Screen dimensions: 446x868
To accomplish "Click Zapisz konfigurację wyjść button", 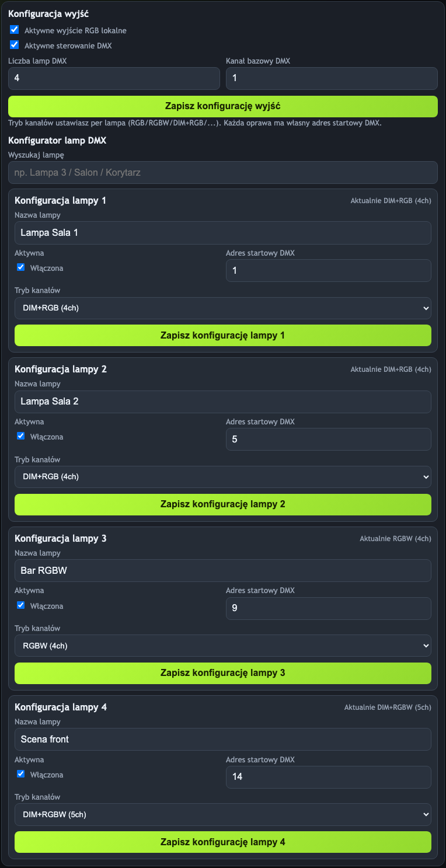I will (223, 106).
